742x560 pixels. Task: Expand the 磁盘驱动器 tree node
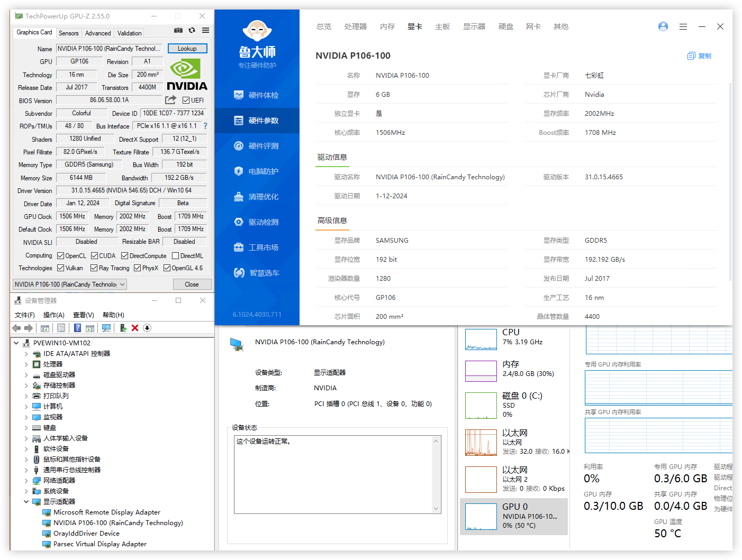coord(26,374)
